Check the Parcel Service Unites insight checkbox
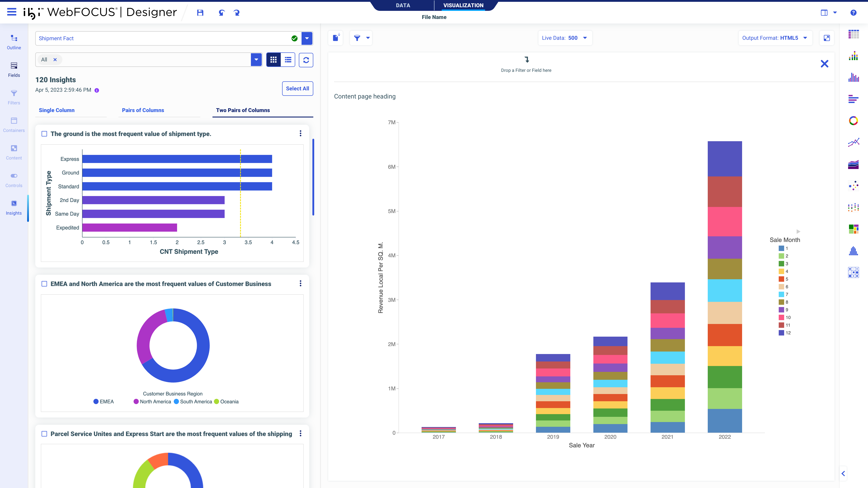The image size is (868, 488). (44, 434)
